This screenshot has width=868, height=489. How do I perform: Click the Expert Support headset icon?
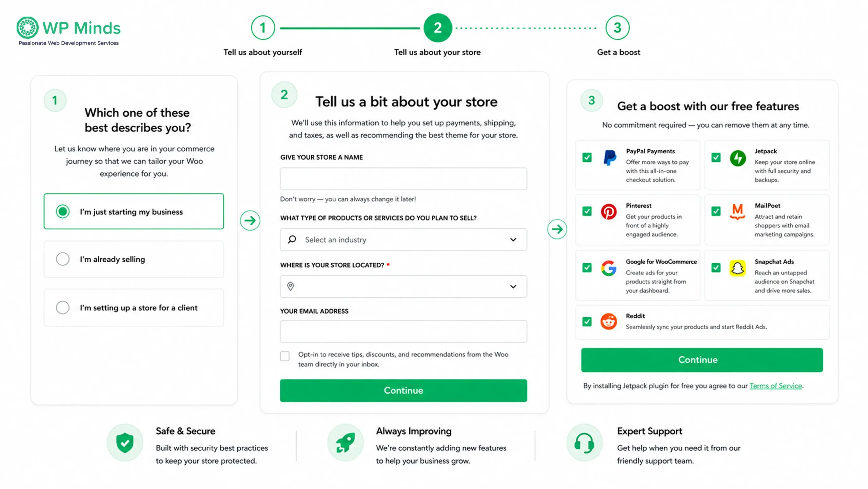pyautogui.click(x=584, y=443)
